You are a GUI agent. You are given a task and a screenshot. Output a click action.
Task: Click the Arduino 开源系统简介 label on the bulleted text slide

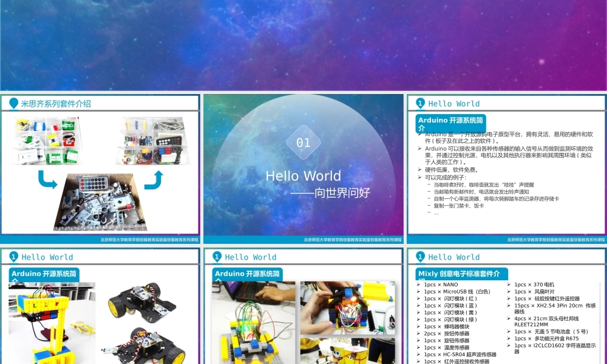(x=450, y=123)
